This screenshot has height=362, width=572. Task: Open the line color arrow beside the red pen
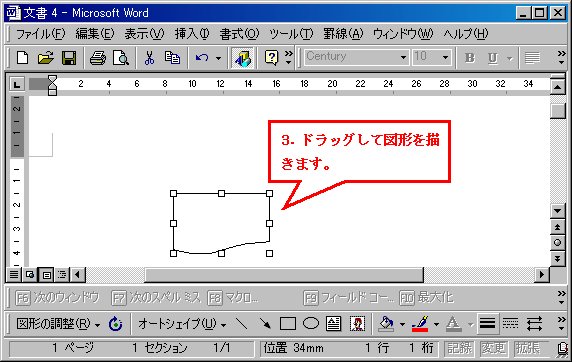coord(436,324)
